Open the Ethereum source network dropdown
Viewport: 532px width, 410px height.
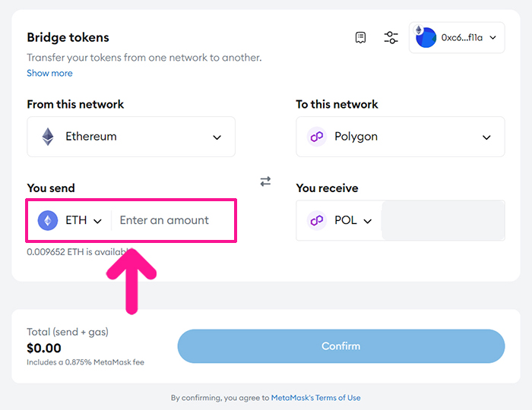tap(131, 137)
